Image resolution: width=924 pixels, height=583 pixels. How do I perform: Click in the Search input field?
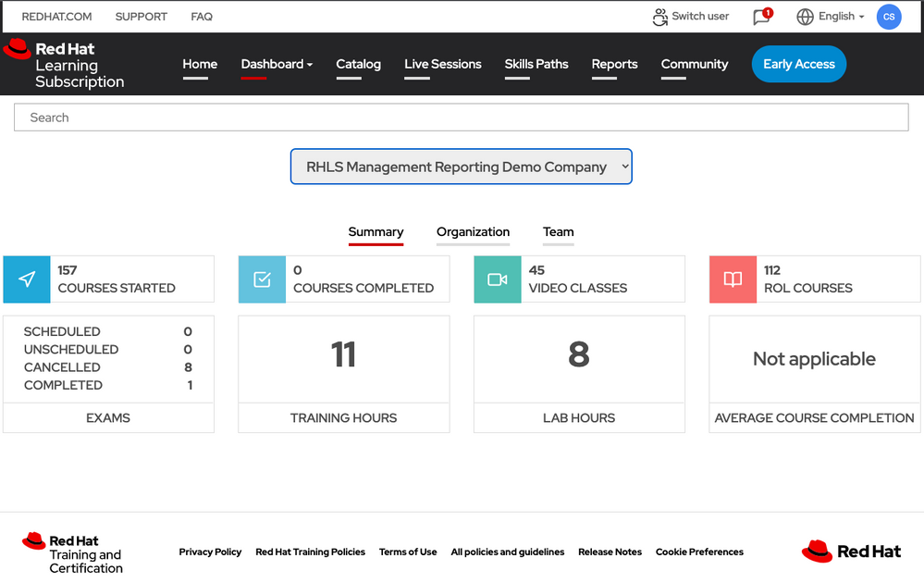(461, 118)
